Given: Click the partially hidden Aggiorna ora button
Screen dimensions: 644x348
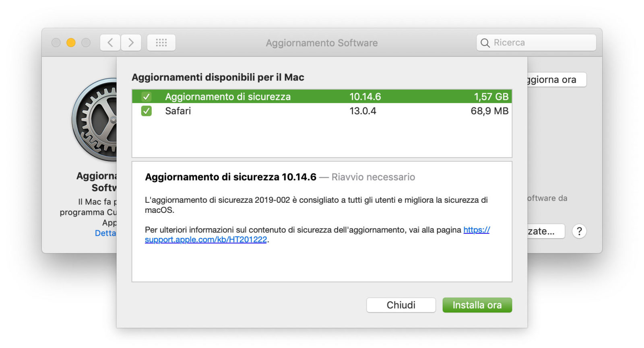Looking at the screenshot, I should [556, 80].
